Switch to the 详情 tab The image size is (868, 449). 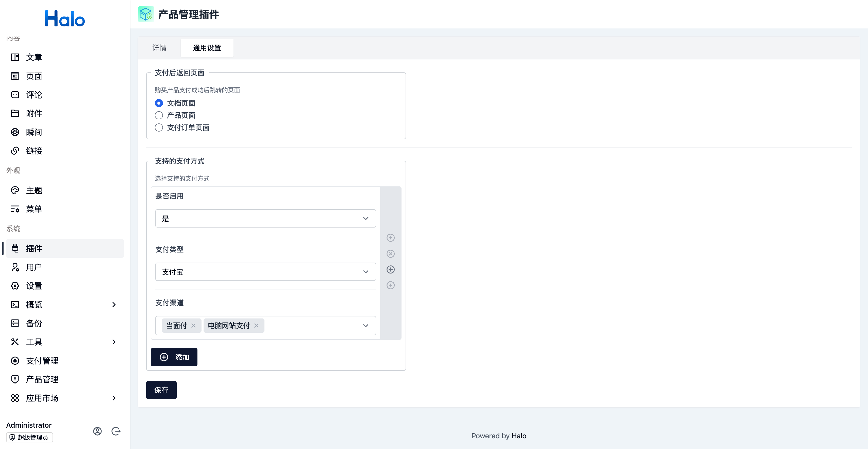coord(159,48)
